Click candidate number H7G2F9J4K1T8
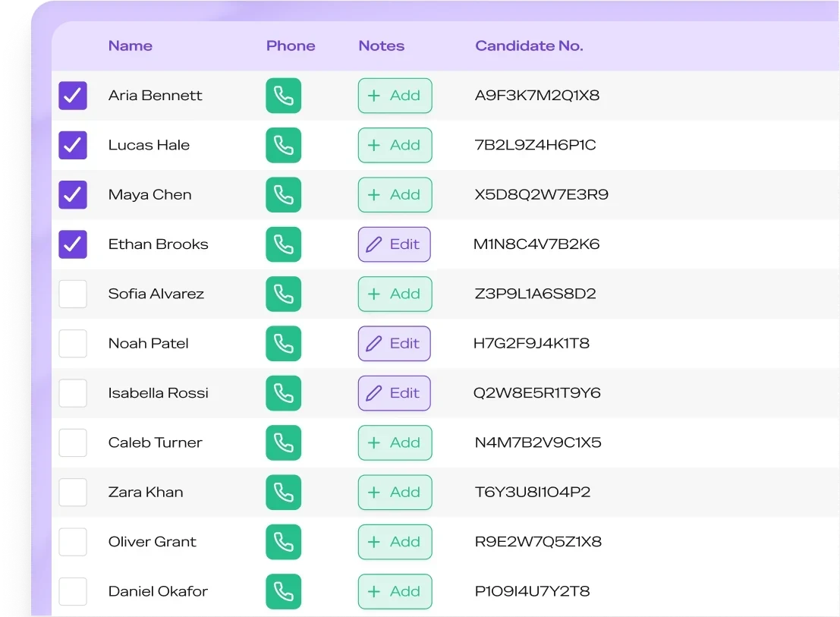Viewport: 840px width, 617px height. pyautogui.click(x=531, y=343)
